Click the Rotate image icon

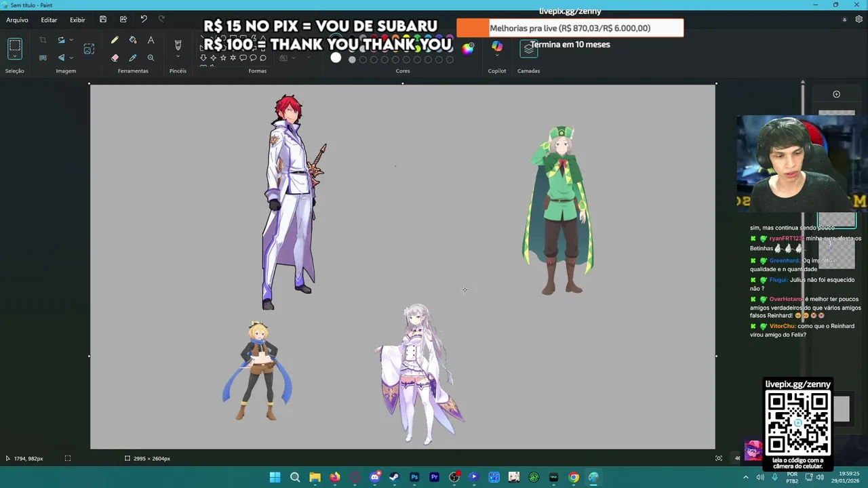[x=61, y=41]
